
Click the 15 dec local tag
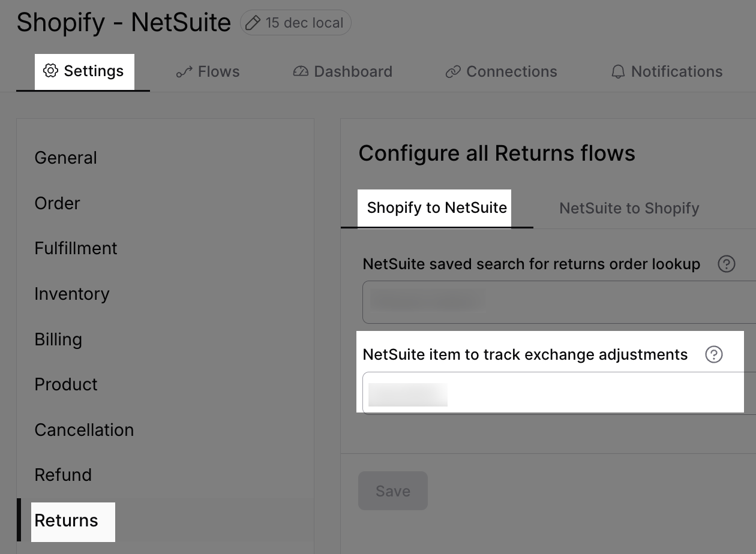pos(296,23)
